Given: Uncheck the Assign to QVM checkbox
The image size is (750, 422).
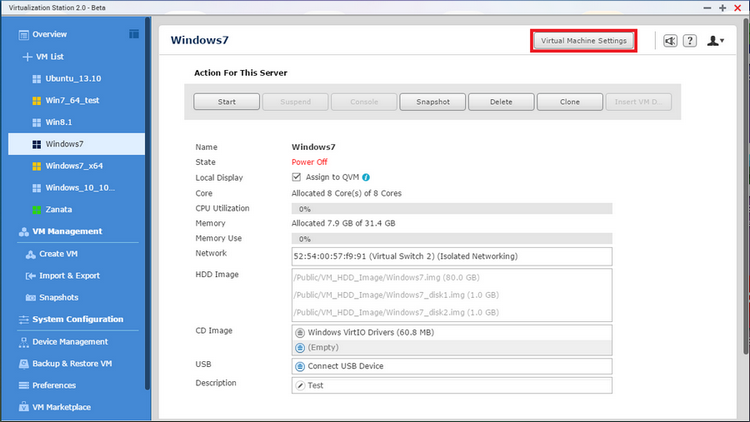Looking at the screenshot, I should [x=297, y=177].
